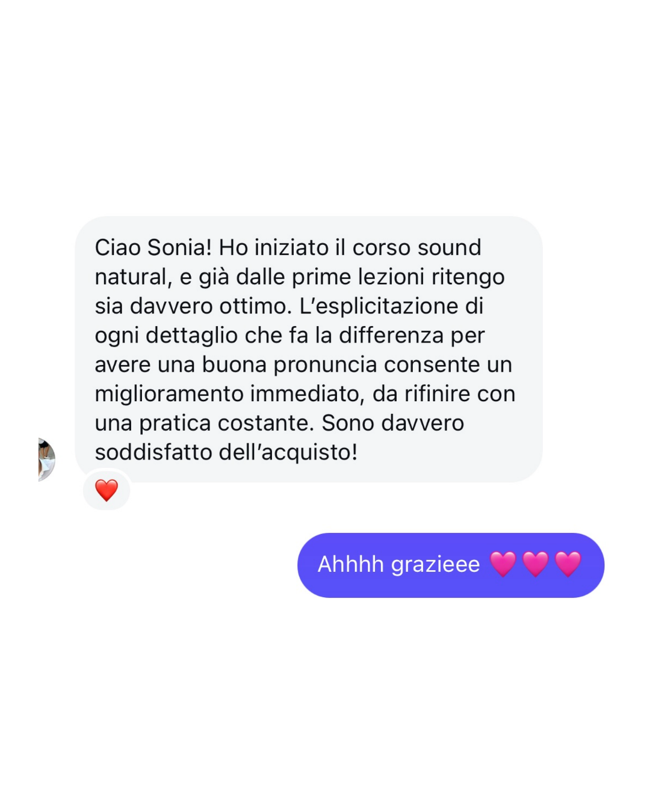Click the first pink heart emoji
Viewport: 650px width, 812px height.
click(503, 564)
